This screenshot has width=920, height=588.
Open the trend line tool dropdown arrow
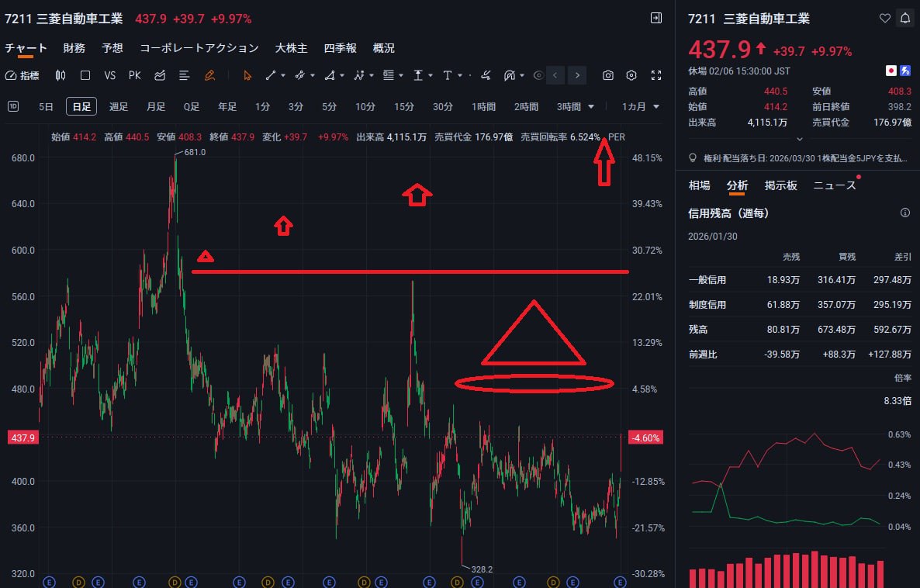[283, 76]
